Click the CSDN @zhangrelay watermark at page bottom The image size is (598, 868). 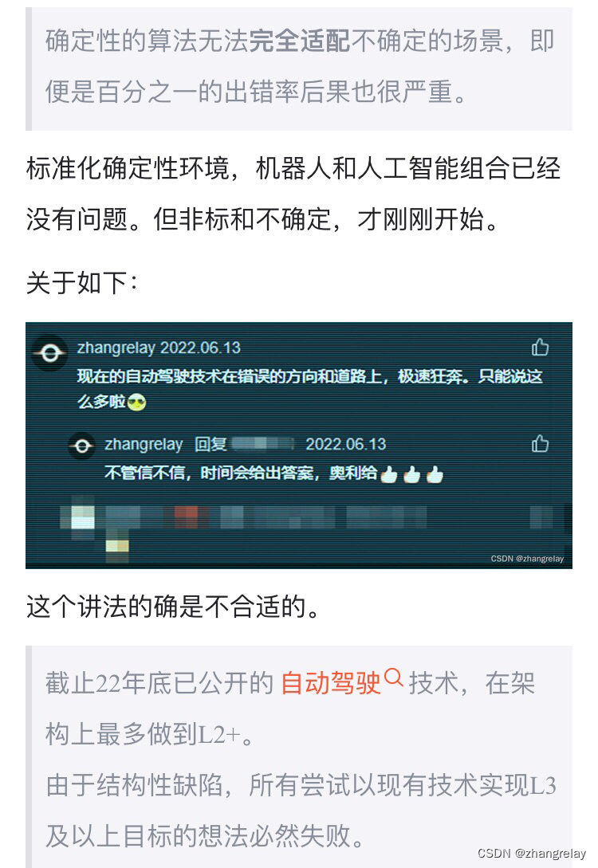point(532,853)
